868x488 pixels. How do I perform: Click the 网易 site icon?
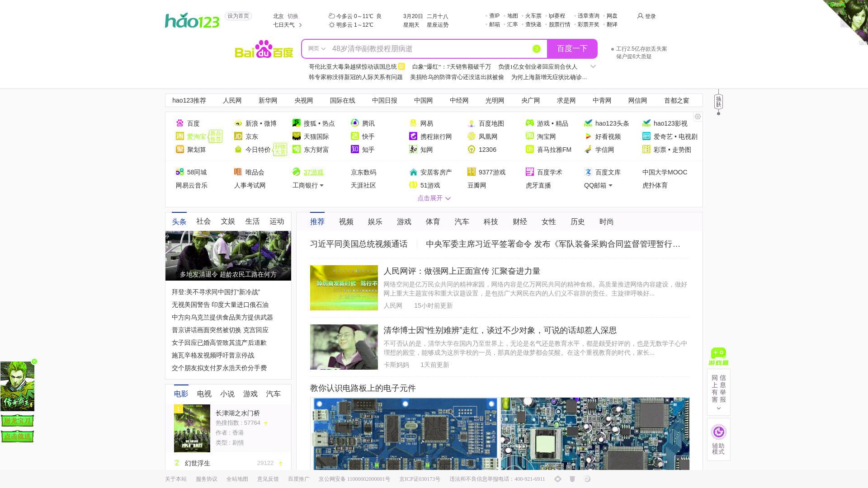click(x=413, y=123)
